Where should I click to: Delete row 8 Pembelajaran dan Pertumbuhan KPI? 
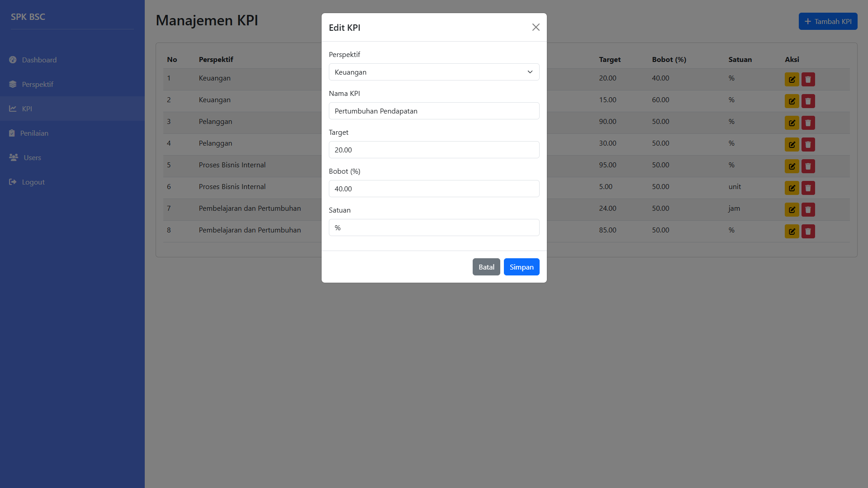point(808,231)
